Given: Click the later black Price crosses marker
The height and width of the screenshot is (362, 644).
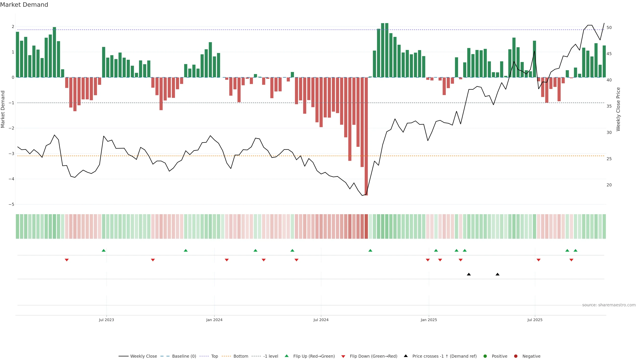Looking at the screenshot, I should [497, 274].
